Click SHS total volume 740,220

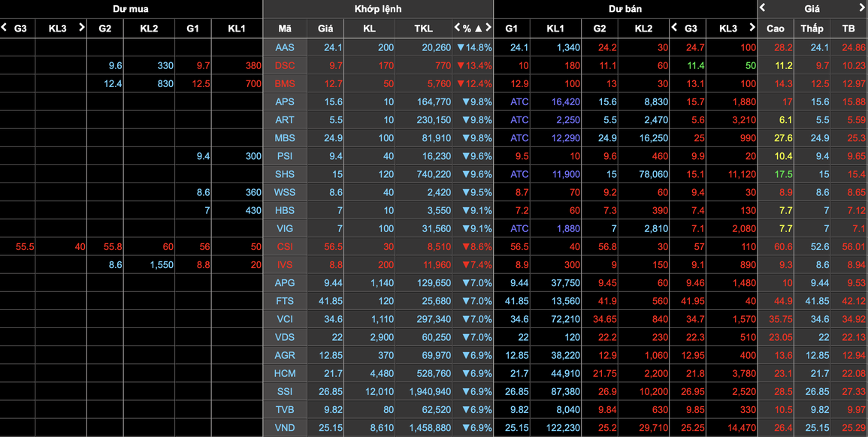(434, 174)
